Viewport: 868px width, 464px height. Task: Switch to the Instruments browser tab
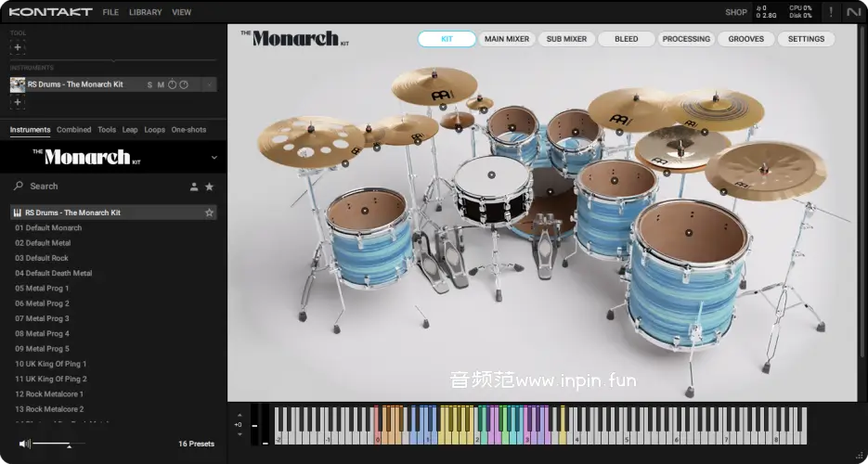30,129
